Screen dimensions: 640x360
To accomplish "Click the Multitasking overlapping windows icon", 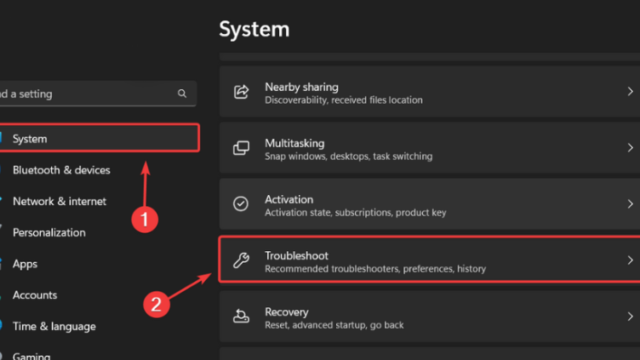I will 241,148.
